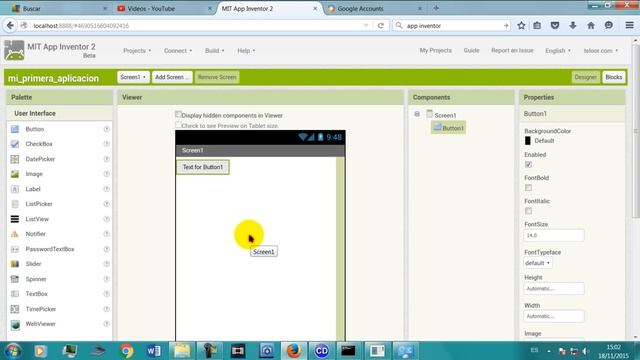Open the Connect dropdown menu
The image size is (640, 360).
click(178, 51)
